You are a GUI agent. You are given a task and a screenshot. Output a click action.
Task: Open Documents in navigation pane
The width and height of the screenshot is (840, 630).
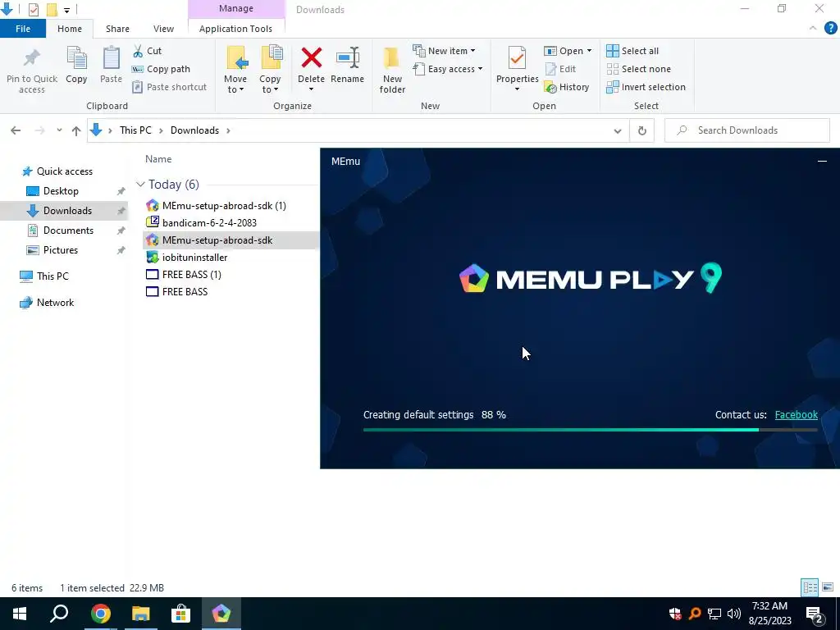[x=68, y=231]
